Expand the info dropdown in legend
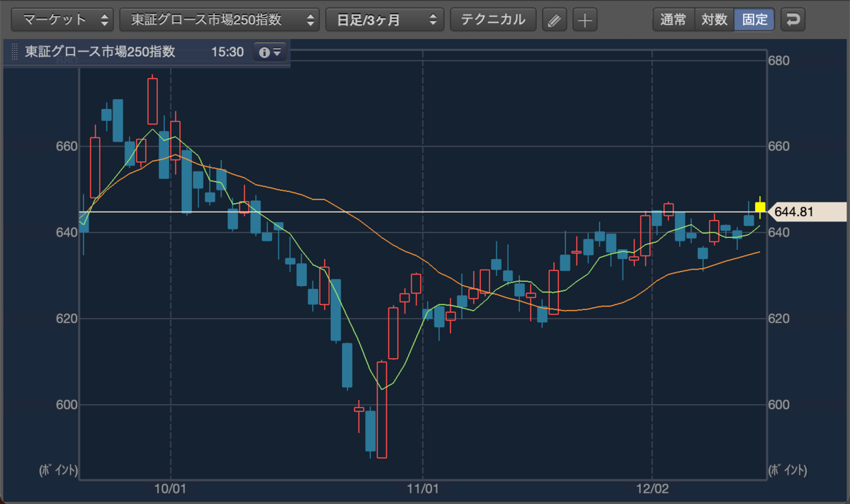This screenshot has height=504, width=850. tap(271, 52)
